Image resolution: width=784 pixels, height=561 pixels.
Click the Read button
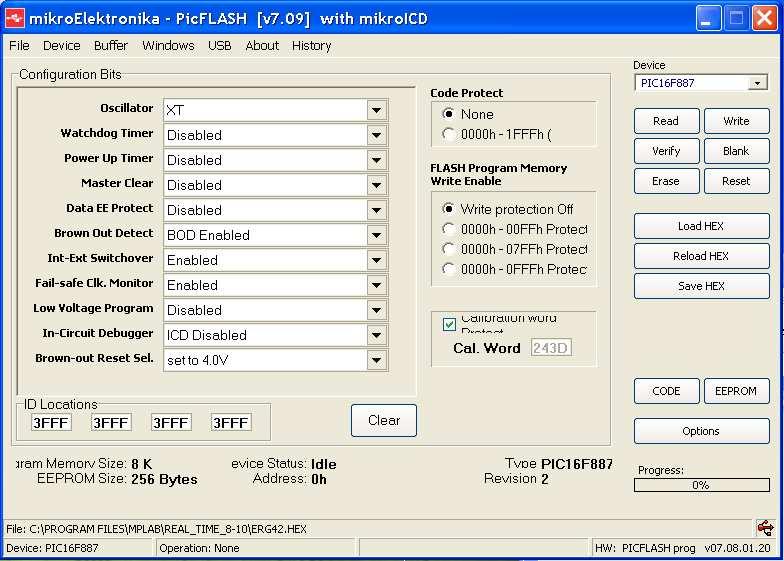click(666, 121)
